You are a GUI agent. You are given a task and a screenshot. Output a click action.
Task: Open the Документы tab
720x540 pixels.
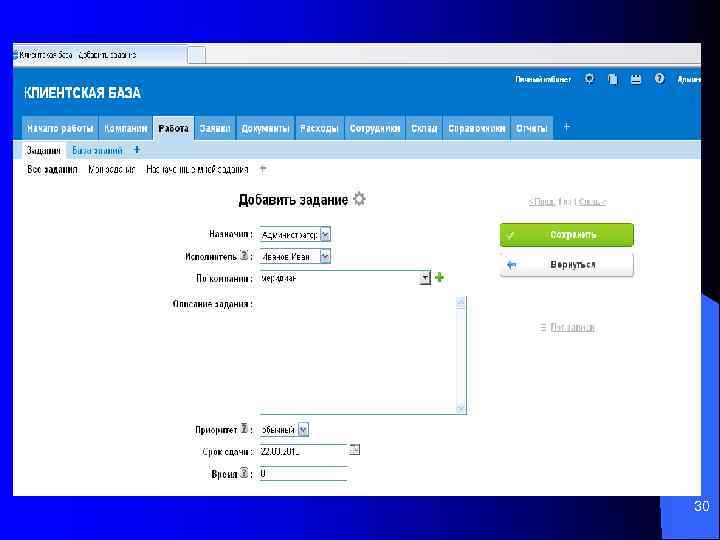(x=265, y=128)
